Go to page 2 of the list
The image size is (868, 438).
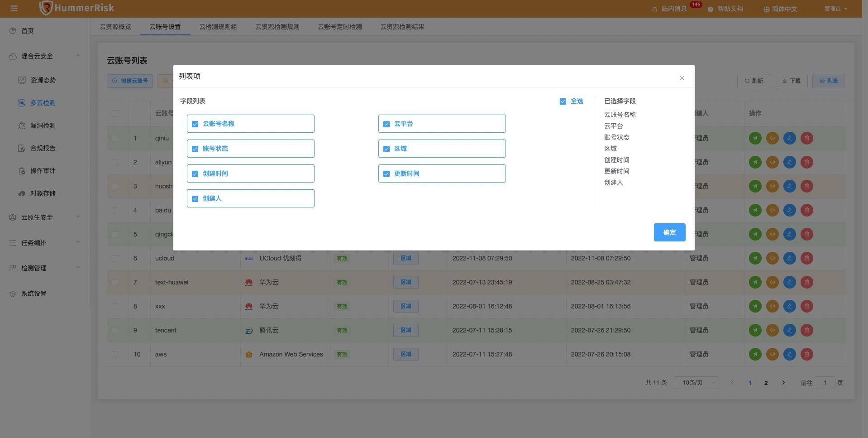[766, 383]
